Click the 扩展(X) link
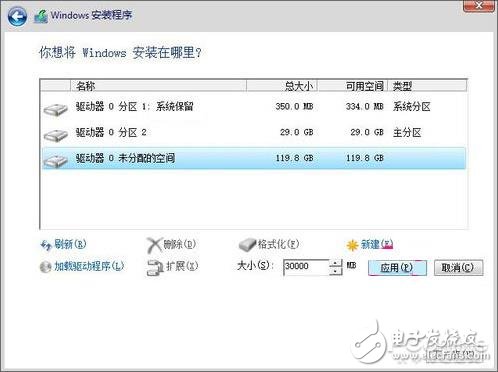498x372 pixels. click(182, 266)
